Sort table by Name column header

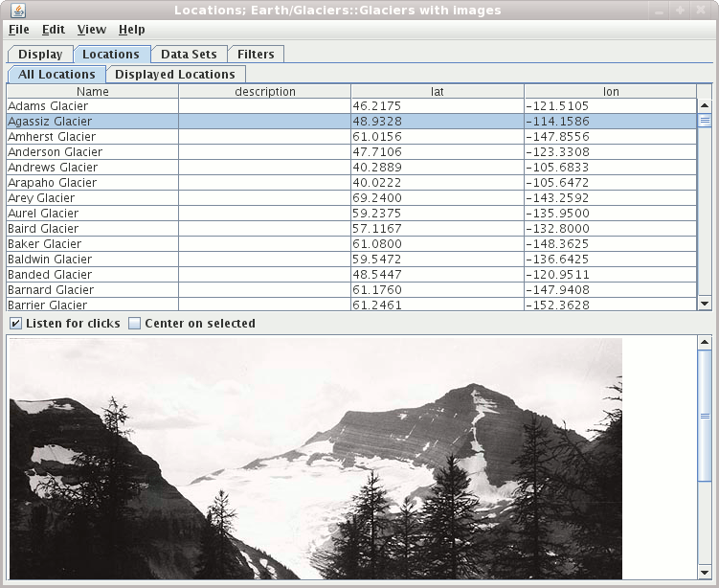coord(93,92)
